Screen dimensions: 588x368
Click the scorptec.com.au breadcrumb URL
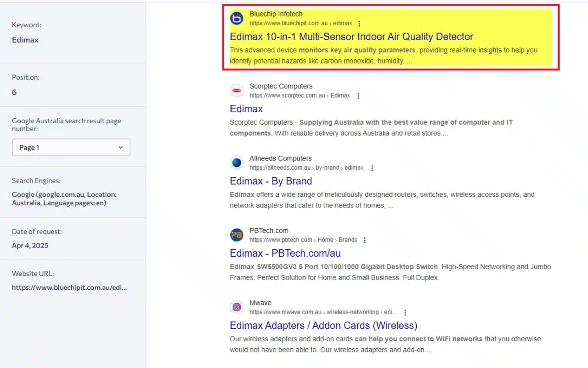click(x=300, y=96)
